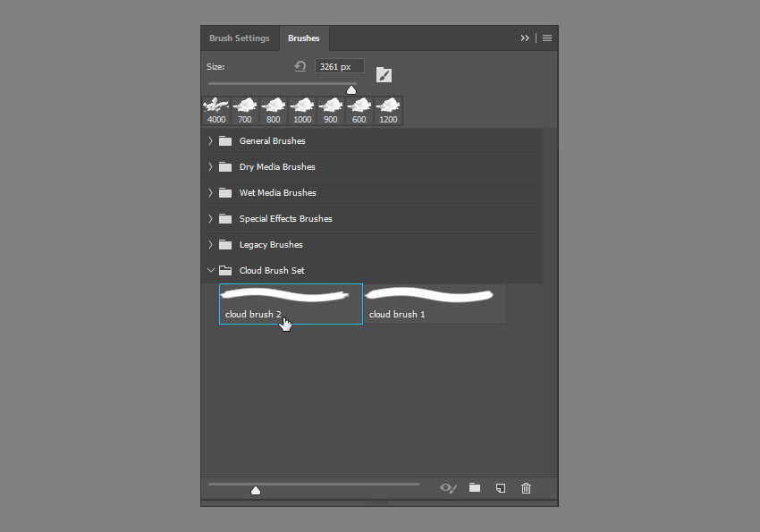
Task: Expand the Dry Media Brushes group
Action: [x=211, y=167]
